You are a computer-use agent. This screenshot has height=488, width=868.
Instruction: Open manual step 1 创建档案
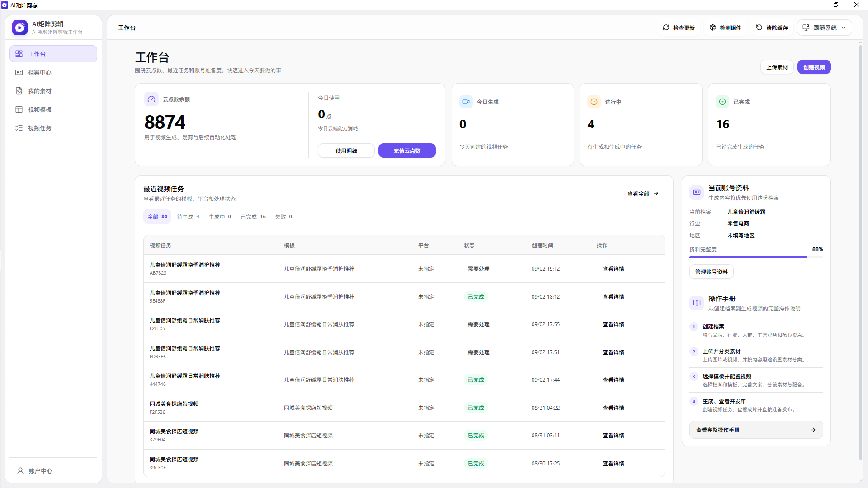tap(756, 331)
